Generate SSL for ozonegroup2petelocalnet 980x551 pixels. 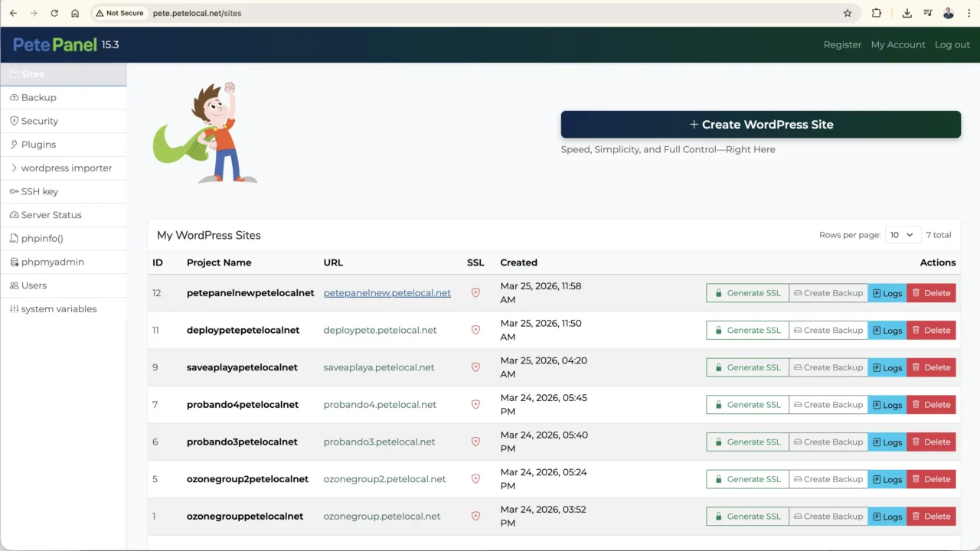[747, 479]
